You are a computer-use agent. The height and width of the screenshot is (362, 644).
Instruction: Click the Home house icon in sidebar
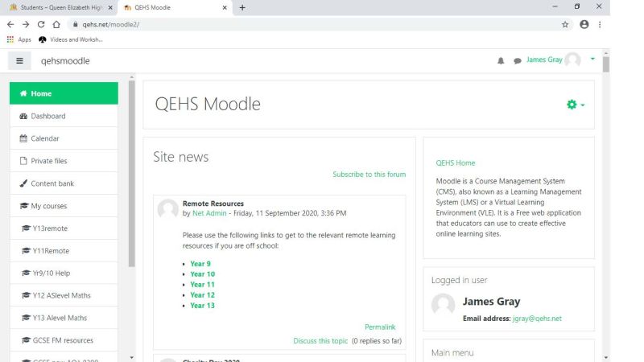click(23, 93)
